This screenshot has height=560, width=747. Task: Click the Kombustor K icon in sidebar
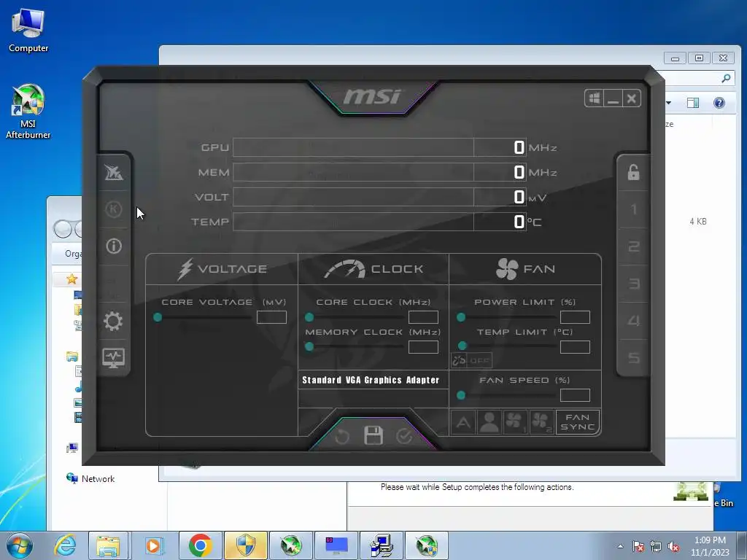pos(113,209)
